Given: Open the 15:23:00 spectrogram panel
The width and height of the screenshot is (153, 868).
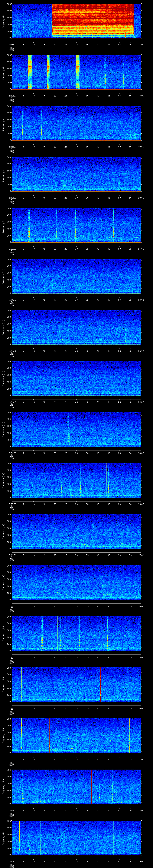Looking at the screenshot, I should pos(76,378).
